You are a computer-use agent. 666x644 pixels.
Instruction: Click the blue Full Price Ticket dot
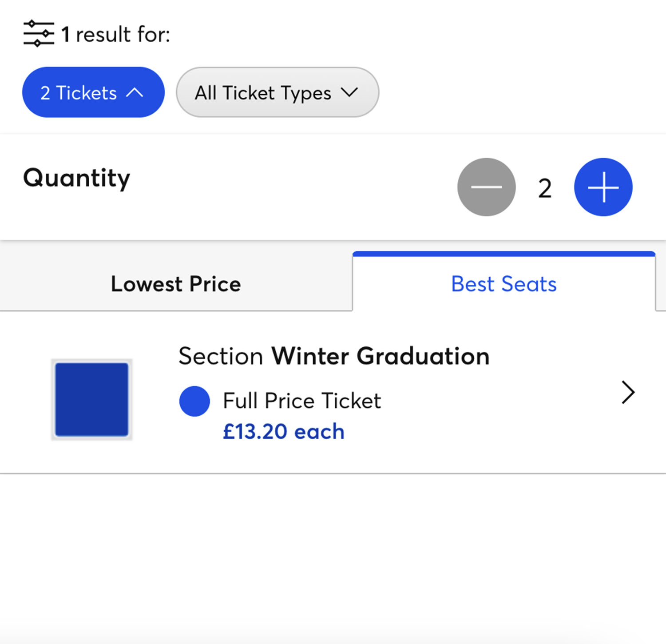click(x=194, y=401)
